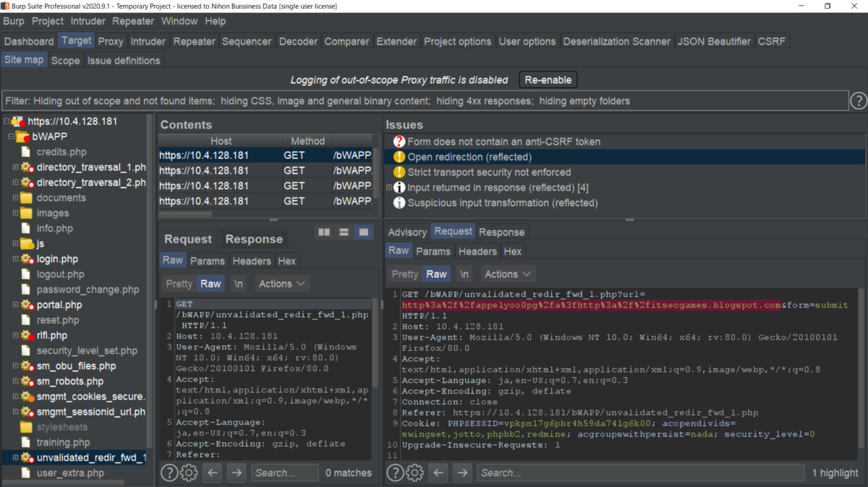The image size is (868, 487).
Task: Open Actions dropdown in issue request viewer
Action: (508, 274)
